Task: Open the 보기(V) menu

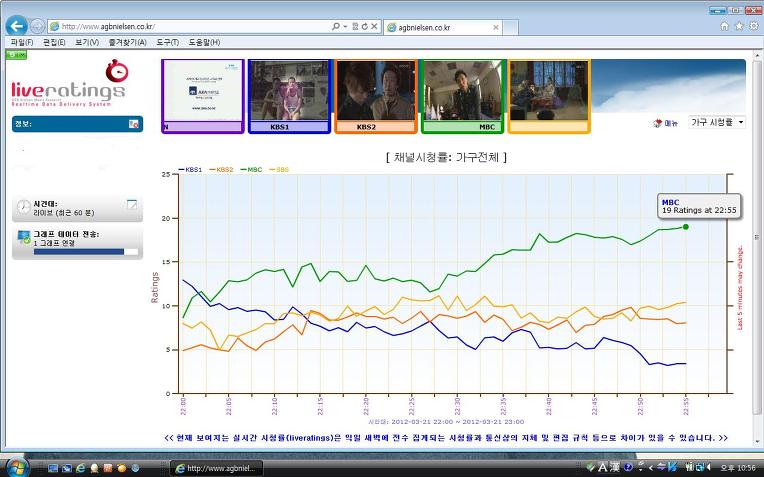Action: coord(87,42)
